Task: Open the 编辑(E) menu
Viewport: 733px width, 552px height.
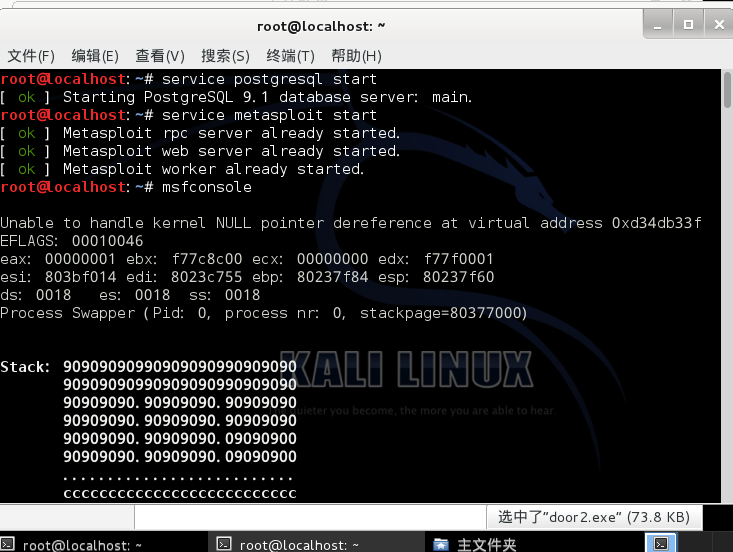Action: click(95, 56)
